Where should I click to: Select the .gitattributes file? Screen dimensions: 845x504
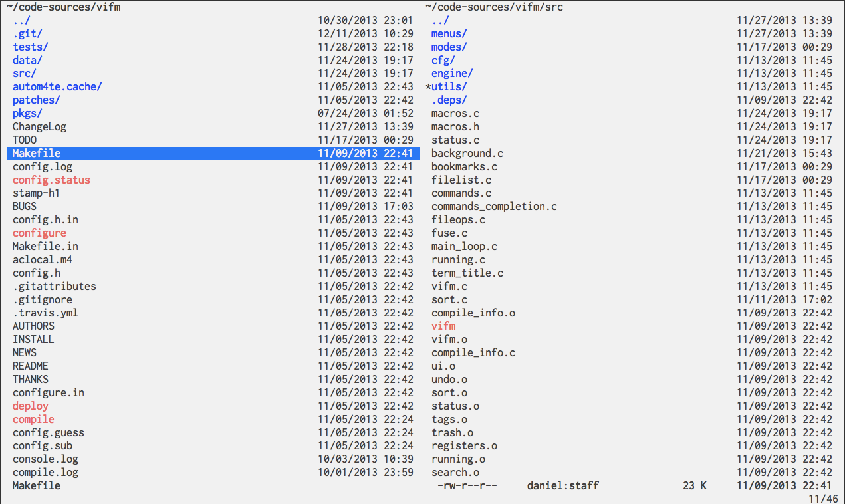coord(55,286)
